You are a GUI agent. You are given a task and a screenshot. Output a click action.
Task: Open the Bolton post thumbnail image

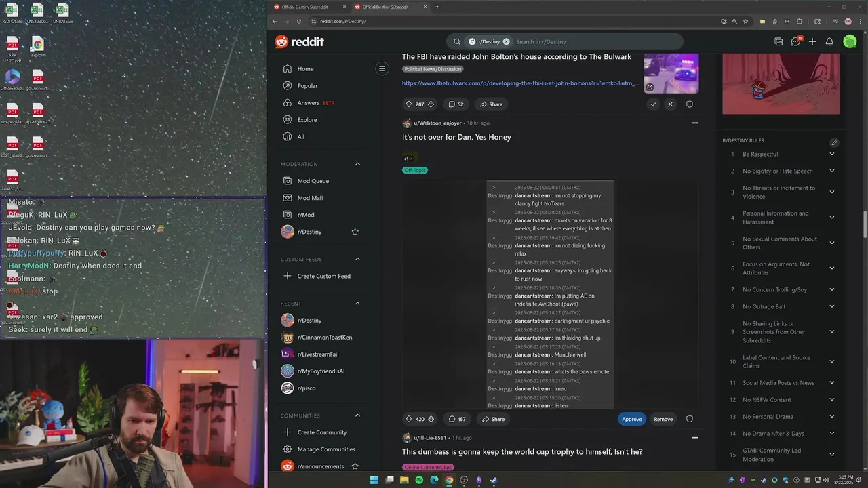pyautogui.click(x=671, y=73)
